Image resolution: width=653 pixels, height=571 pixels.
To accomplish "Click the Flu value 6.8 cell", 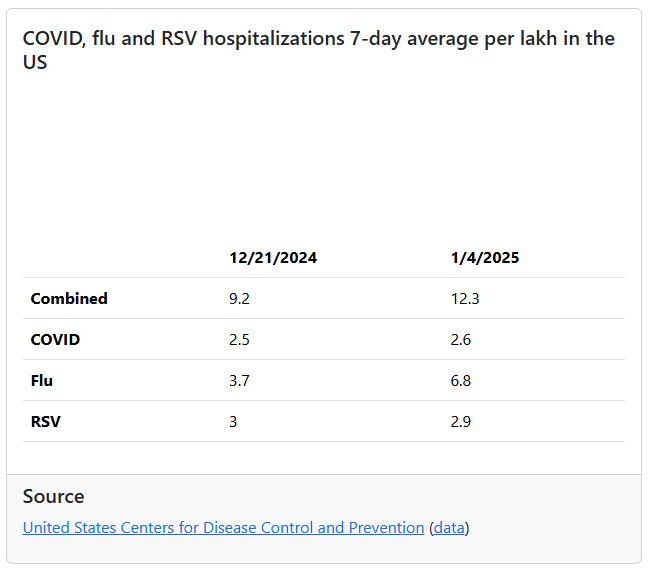I will tap(462, 381).
